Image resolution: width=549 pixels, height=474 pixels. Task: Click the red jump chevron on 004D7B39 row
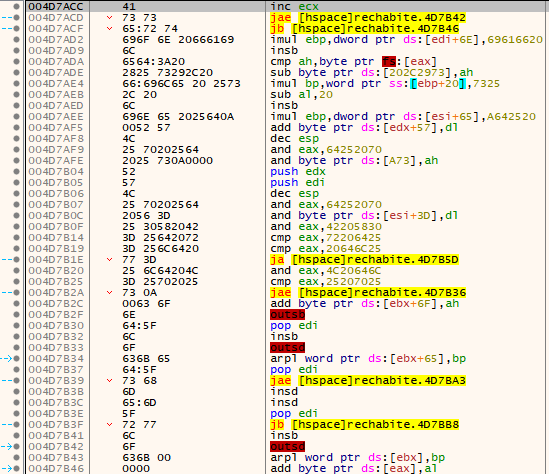[110, 381]
